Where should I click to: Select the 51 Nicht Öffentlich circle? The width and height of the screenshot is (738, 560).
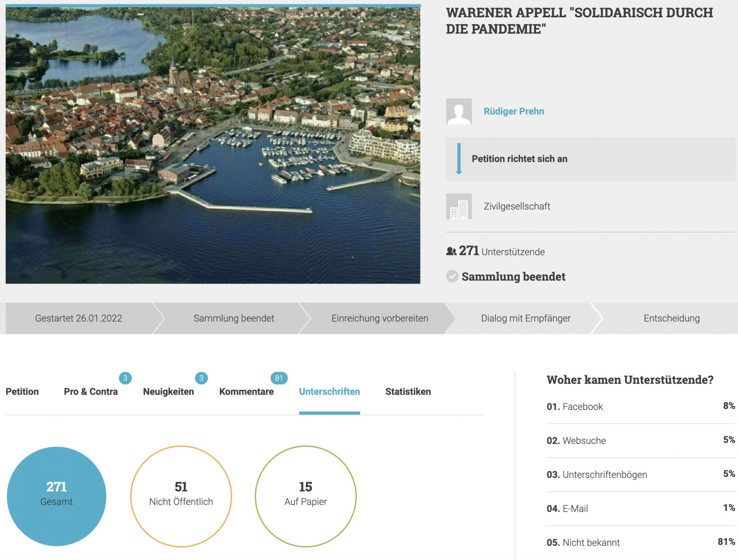181,496
